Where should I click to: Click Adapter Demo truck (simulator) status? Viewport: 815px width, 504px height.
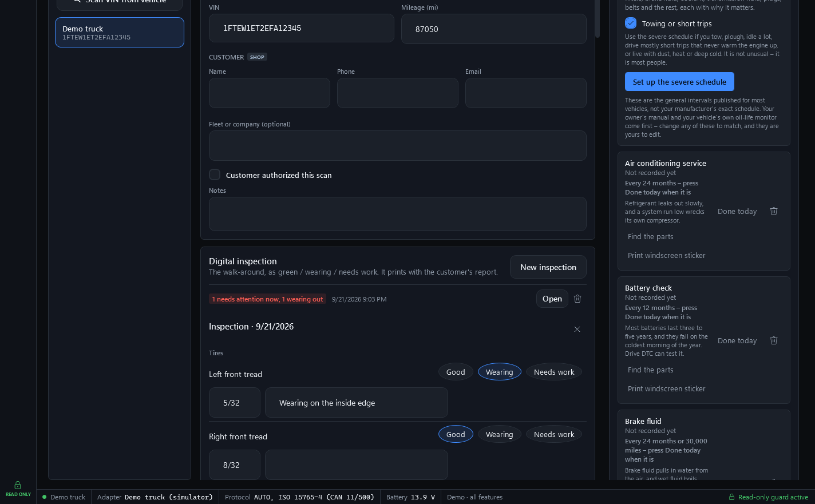(155, 497)
